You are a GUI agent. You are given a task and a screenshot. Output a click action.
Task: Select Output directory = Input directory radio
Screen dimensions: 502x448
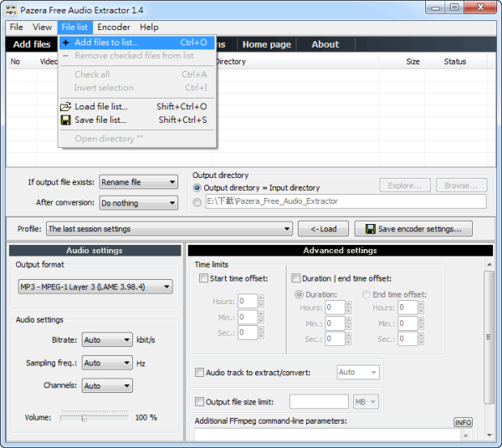(x=197, y=188)
